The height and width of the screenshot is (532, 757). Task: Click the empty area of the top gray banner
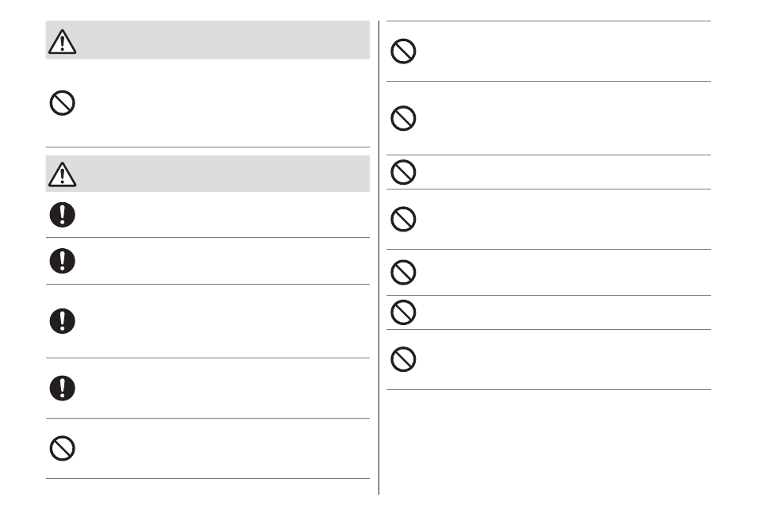(222, 40)
